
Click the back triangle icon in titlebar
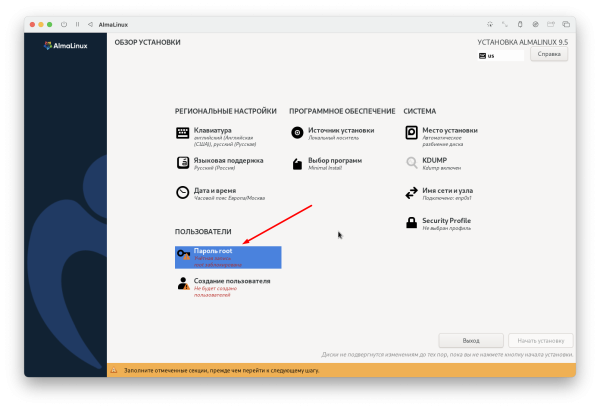(90, 24)
